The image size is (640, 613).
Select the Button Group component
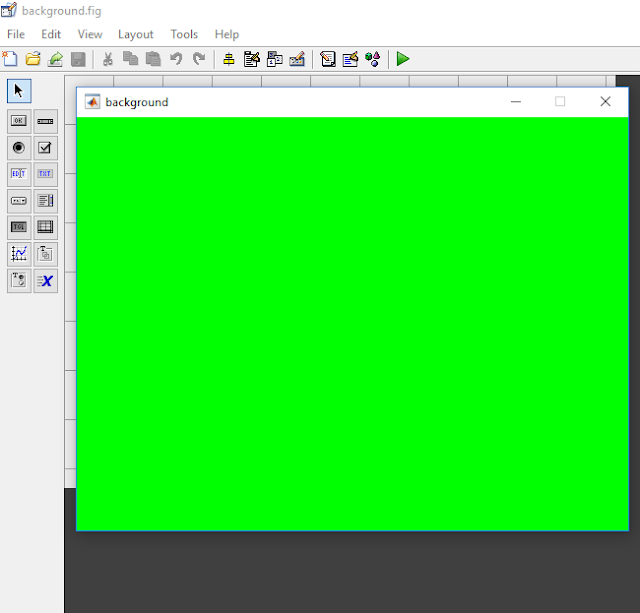19,280
